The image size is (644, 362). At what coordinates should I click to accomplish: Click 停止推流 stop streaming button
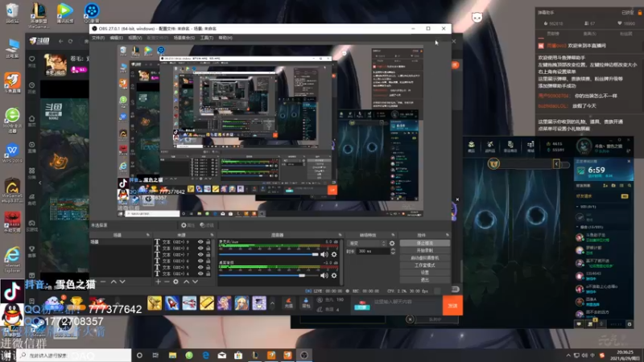coord(425,243)
